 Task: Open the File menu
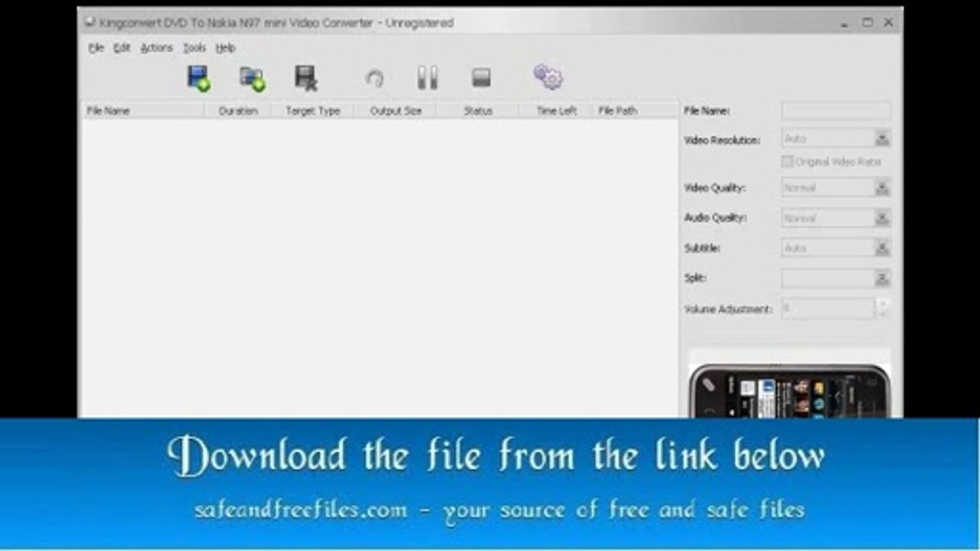point(96,47)
